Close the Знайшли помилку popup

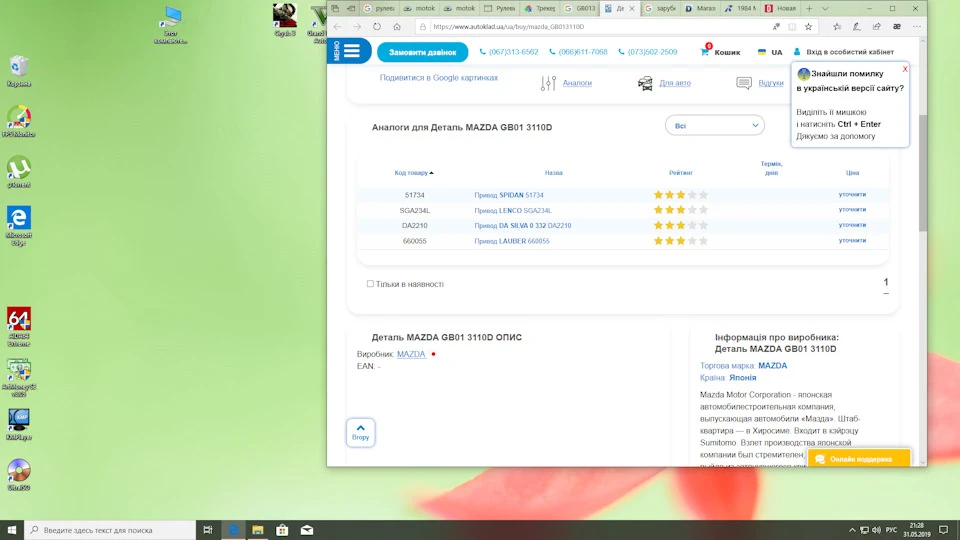[x=905, y=69]
